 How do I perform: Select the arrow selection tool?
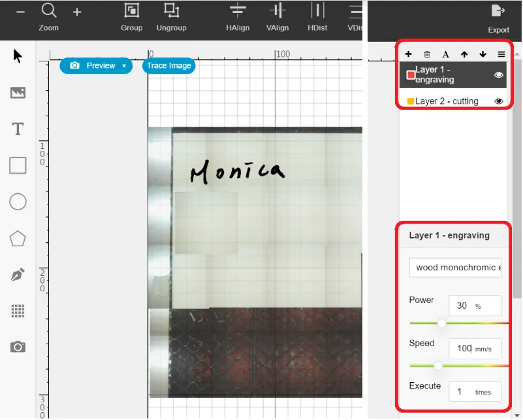pyautogui.click(x=18, y=56)
